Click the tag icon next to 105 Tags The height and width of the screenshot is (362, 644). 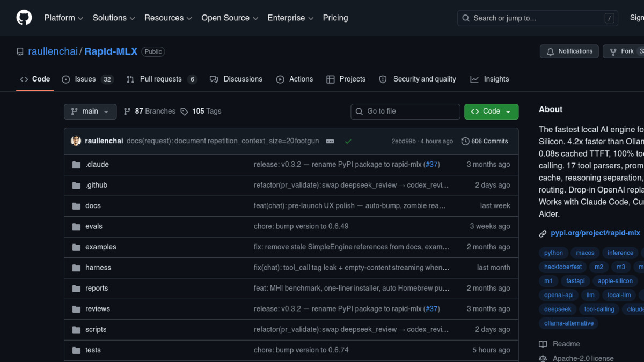pyautogui.click(x=184, y=112)
